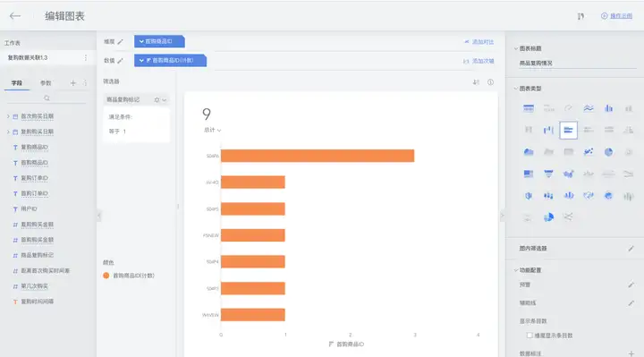This screenshot has width=644, height=357.
Task: Toggle the 维度显示条目数 checkbox
Action: pos(530,336)
